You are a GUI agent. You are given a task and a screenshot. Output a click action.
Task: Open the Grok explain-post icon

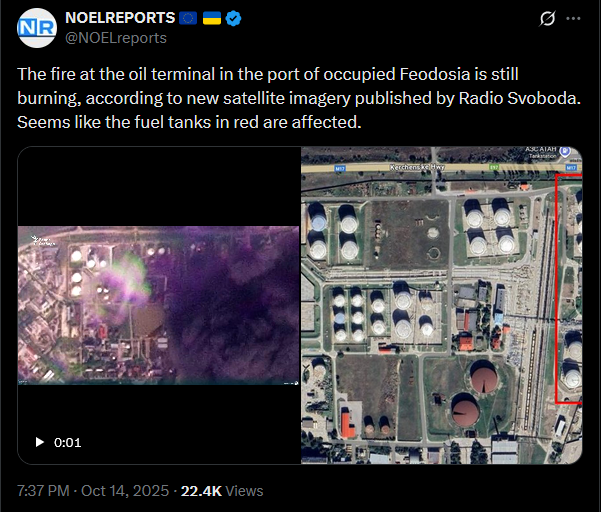click(x=547, y=18)
